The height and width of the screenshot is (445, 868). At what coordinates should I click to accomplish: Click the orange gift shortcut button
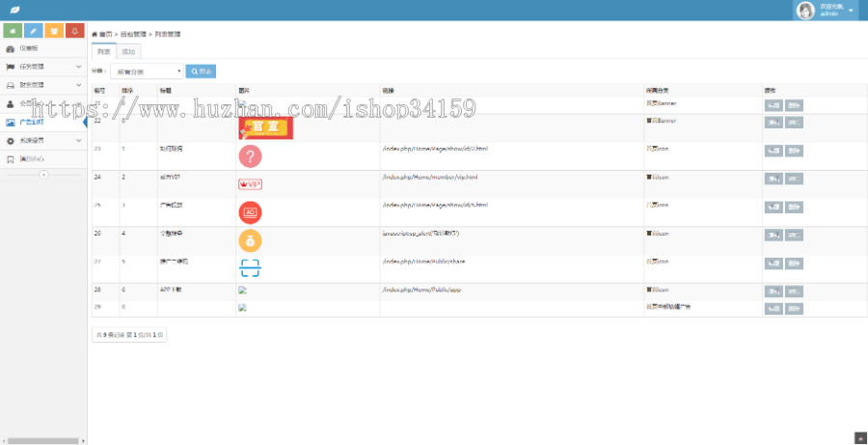(x=55, y=30)
